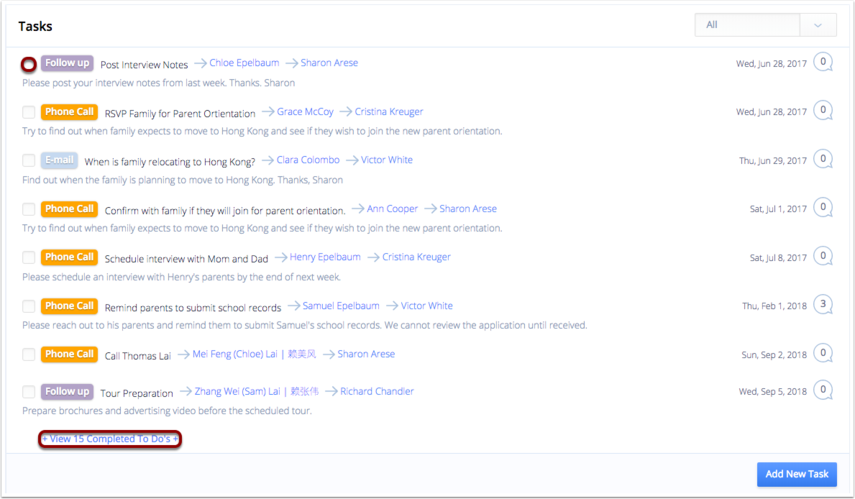Viewport: 855px width, 499px height.
Task: Check off Post Interview Notes task
Action: click(x=29, y=64)
